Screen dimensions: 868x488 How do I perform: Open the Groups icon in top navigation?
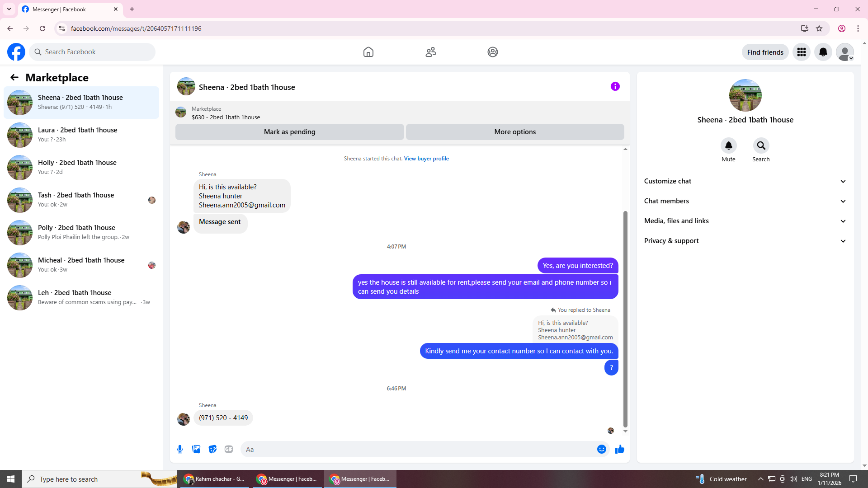click(x=493, y=52)
